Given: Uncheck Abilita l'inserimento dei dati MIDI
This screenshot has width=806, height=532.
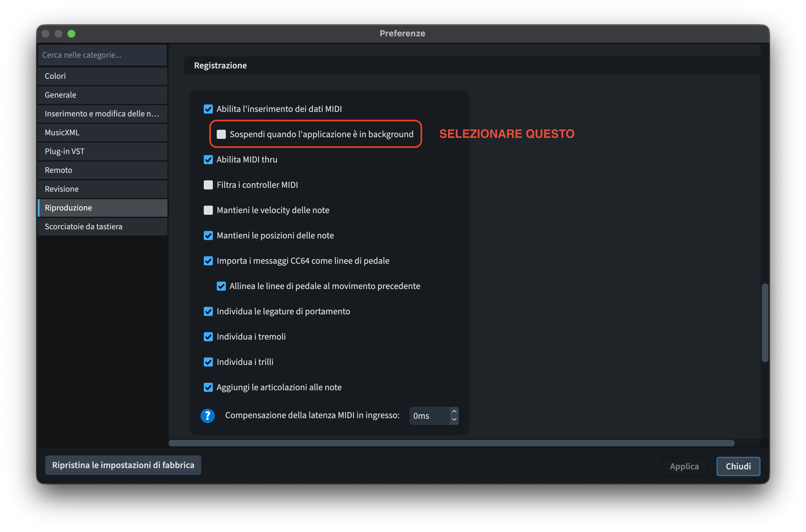Looking at the screenshot, I should (208, 109).
